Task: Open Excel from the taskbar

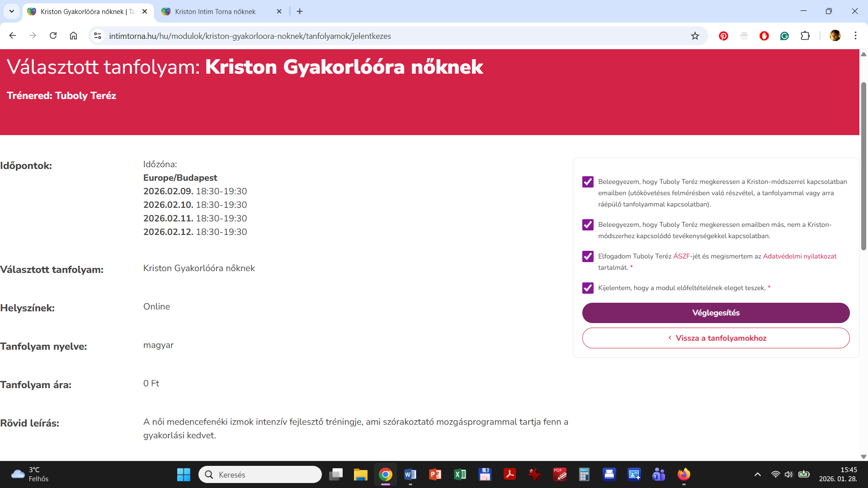Action: [460, 474]
